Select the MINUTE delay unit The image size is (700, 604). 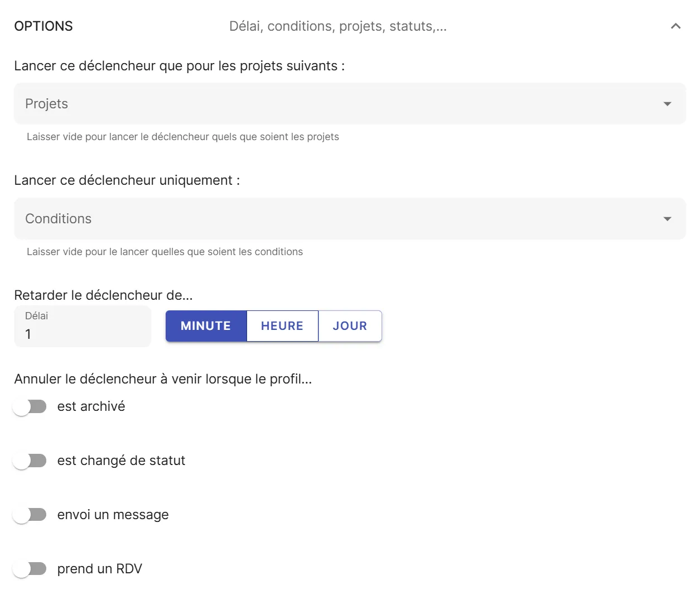tap(206, 326)
